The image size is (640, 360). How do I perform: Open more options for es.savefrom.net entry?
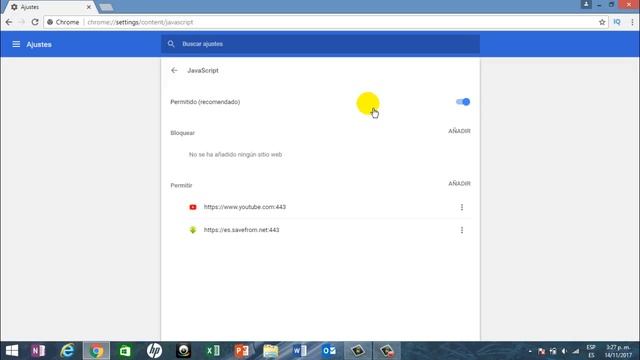[462, 230]
